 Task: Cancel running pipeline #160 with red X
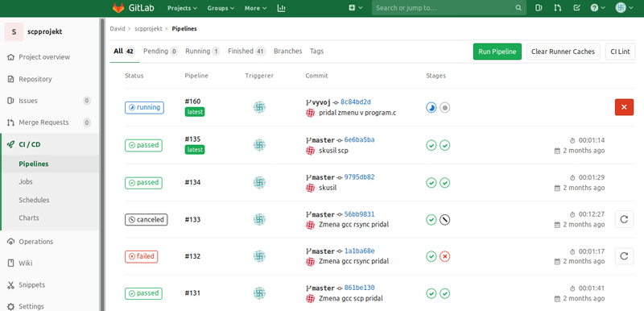click(x=624, y=107)
